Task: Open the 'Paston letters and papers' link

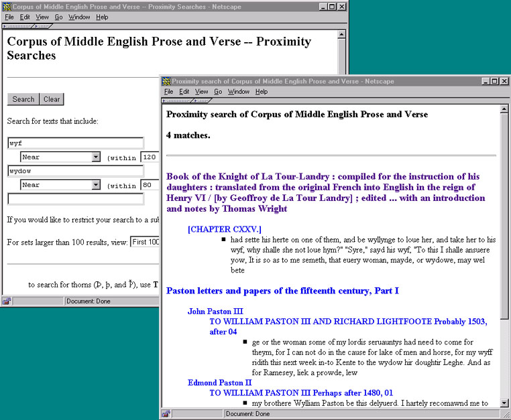Action: 282,291
